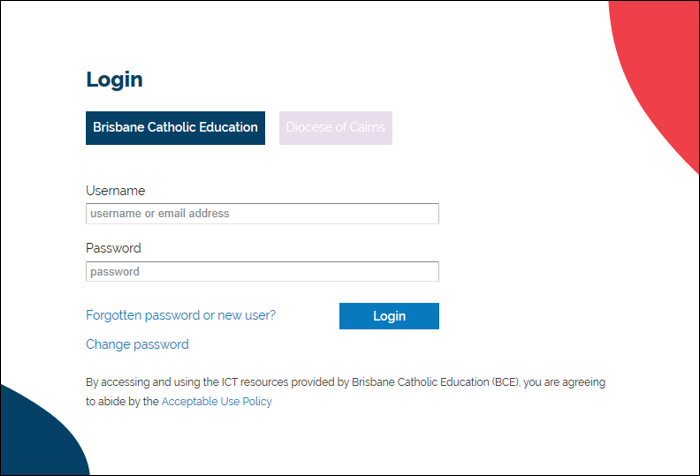The image size is (700, 476).
Task: Click the "you are agreeing" disclaimer wording
Action: click(x=564, y=382)
